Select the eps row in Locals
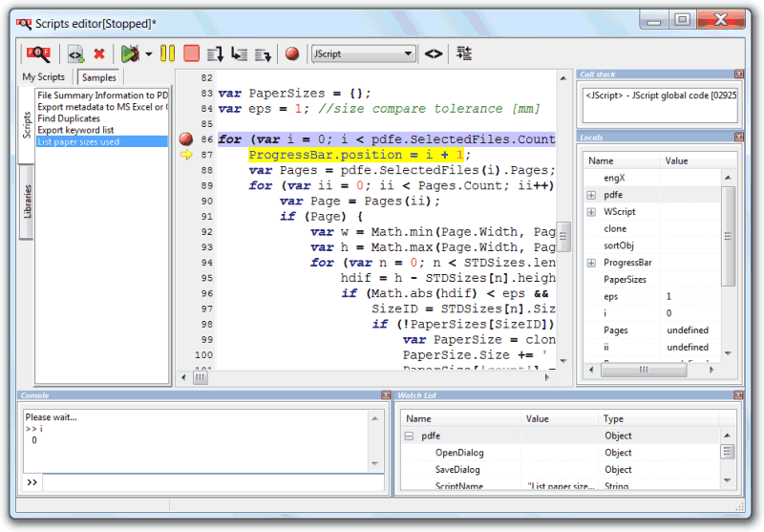 pyautogui.click(x=652, y=296)
